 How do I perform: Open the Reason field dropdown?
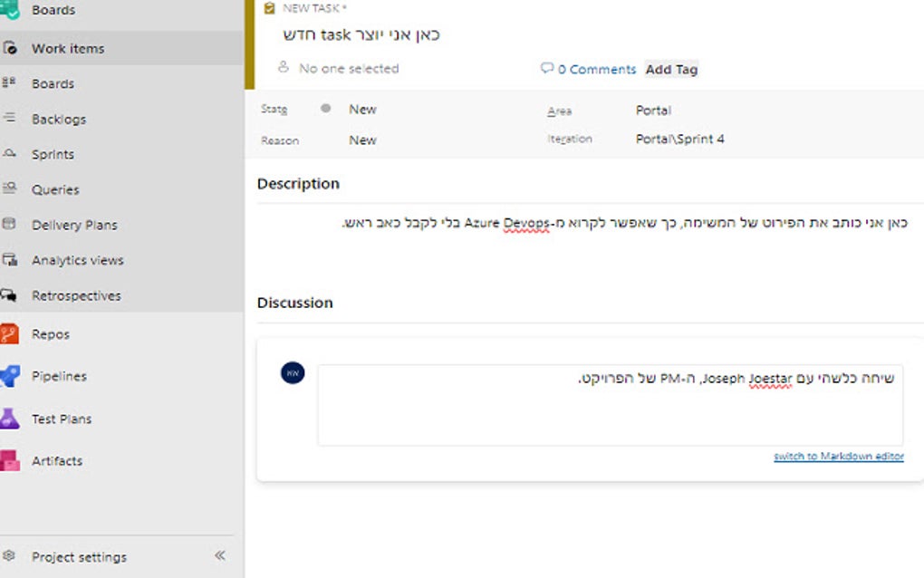(x=362, y=140)
